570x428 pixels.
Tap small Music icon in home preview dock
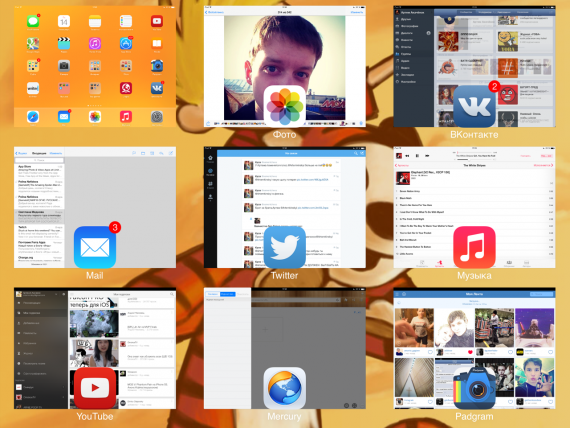tap(126, 117)
